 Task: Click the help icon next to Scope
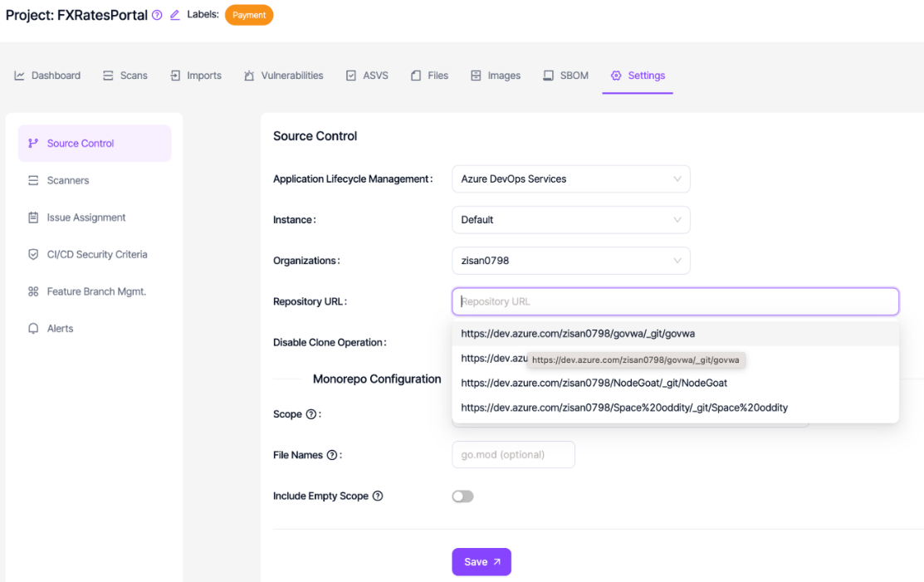(310, 413)
